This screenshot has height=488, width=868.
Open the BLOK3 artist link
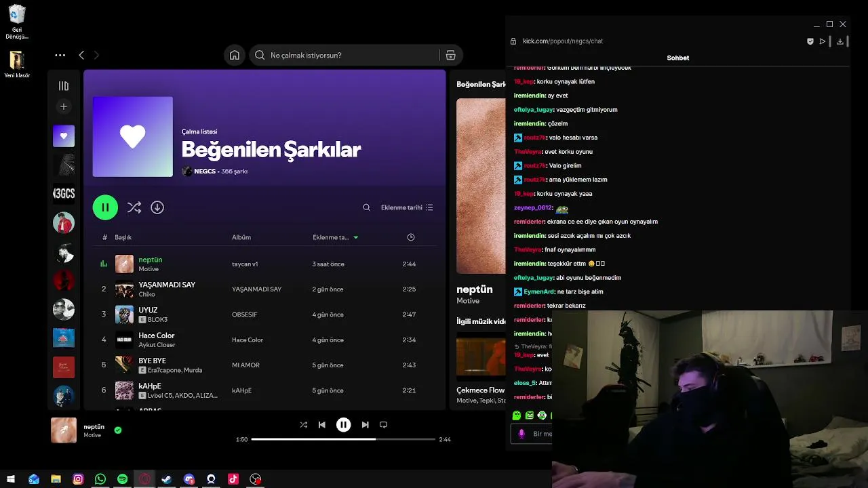click(x=157, y=320)
